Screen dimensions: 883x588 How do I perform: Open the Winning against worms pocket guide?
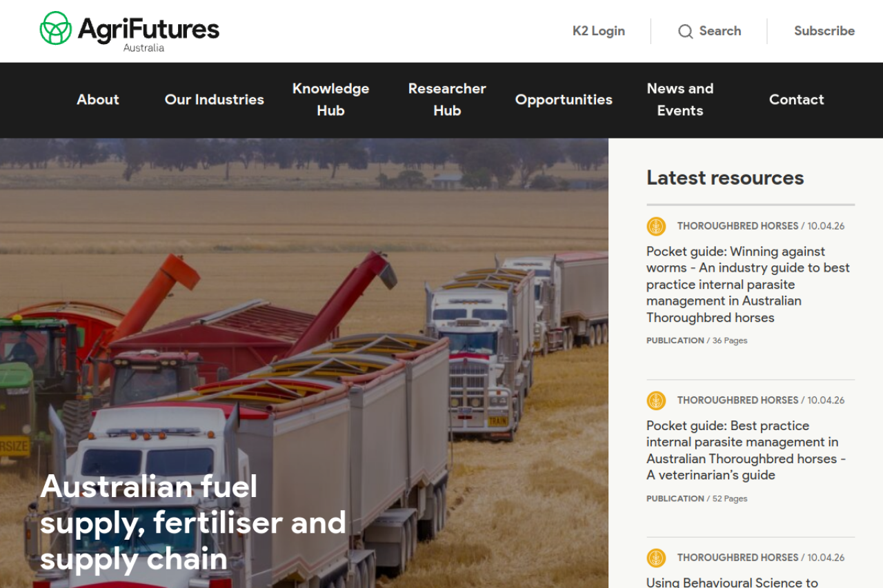tap(748, 284)
